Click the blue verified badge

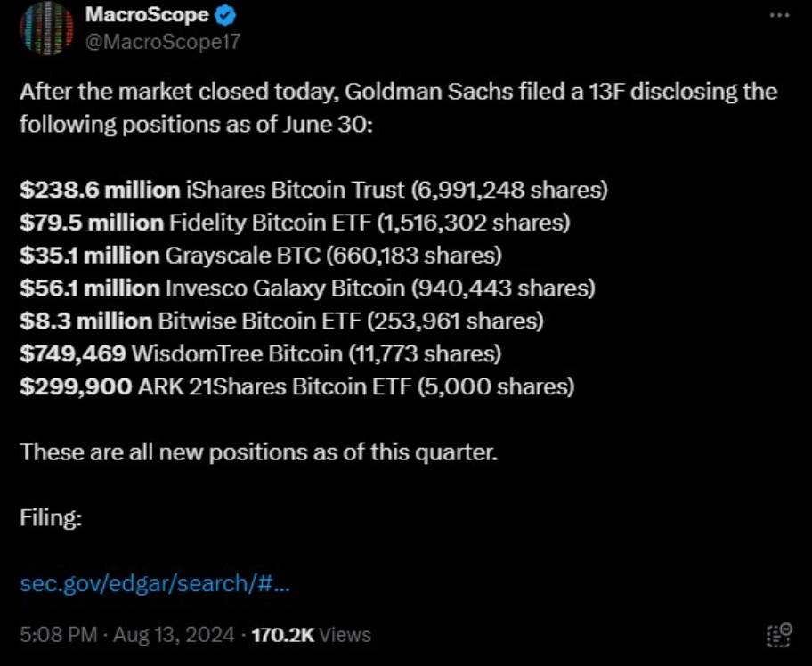pos(225,16)
